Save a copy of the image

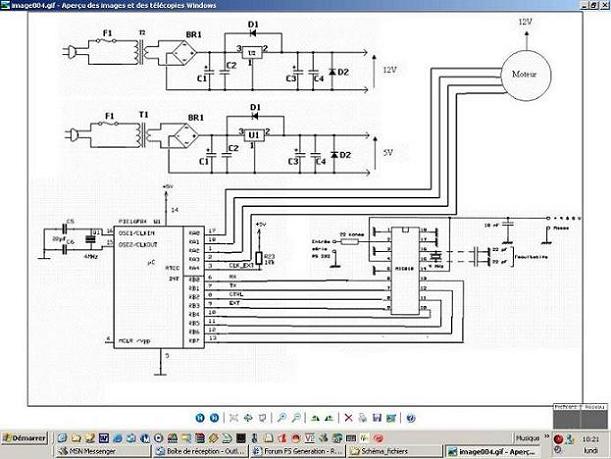377,418
